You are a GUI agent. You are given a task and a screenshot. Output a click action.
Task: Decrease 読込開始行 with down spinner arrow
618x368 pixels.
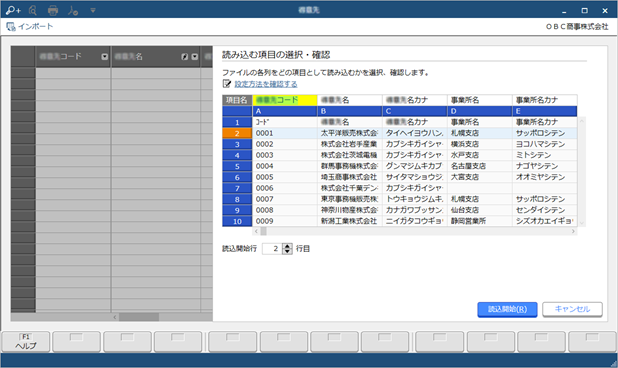point(288,251)
